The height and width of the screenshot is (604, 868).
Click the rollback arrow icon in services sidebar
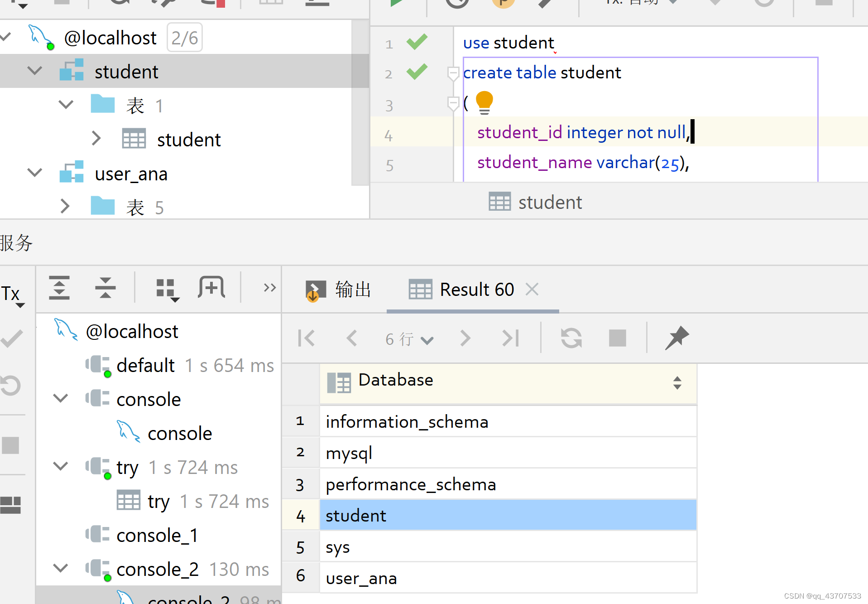(10, 386)
